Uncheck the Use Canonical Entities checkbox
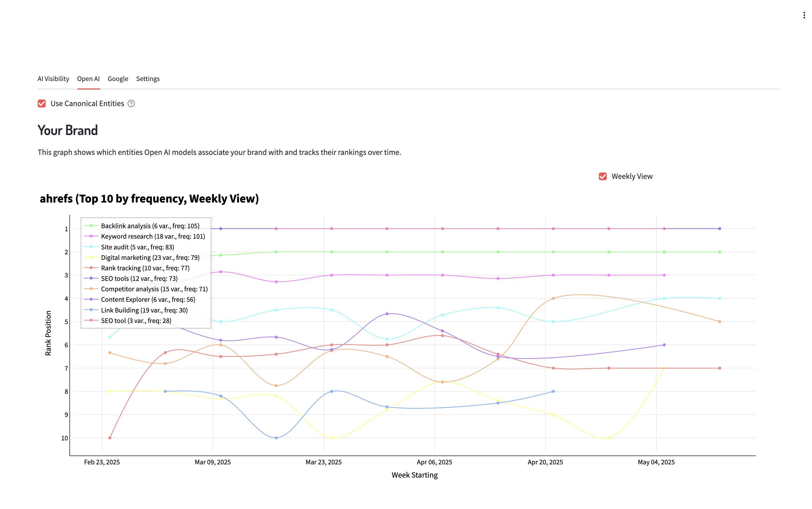The image size is (812, 509). [42, 104]
